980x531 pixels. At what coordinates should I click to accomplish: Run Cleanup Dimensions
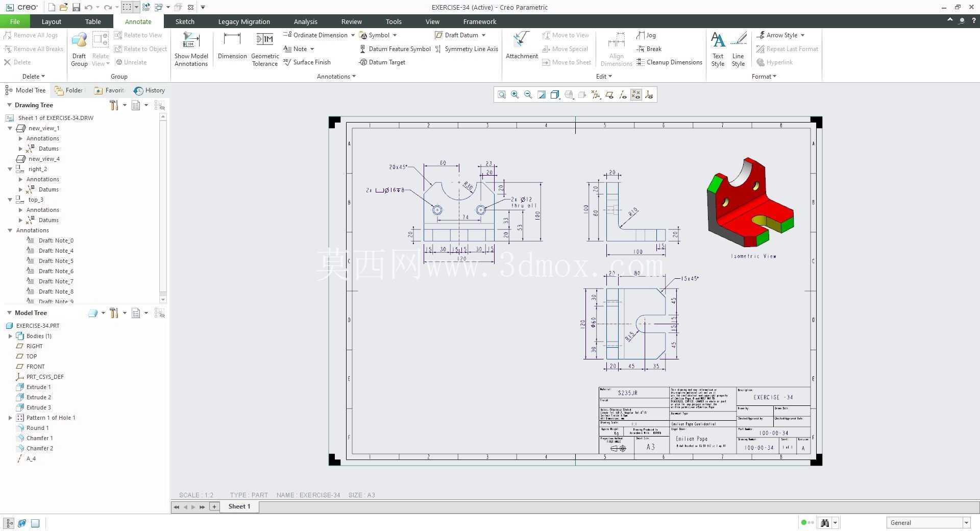tap(670, 62)
